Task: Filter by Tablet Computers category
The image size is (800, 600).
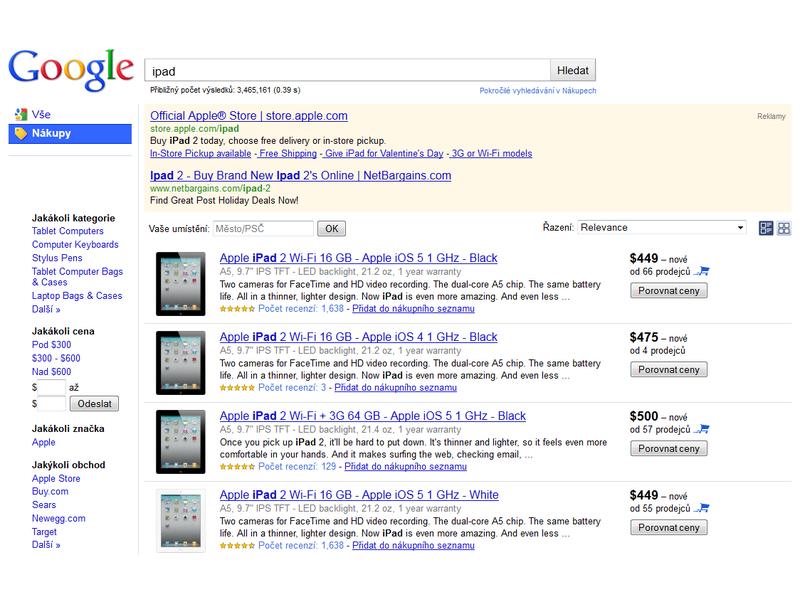Action: tap(67, 231)
